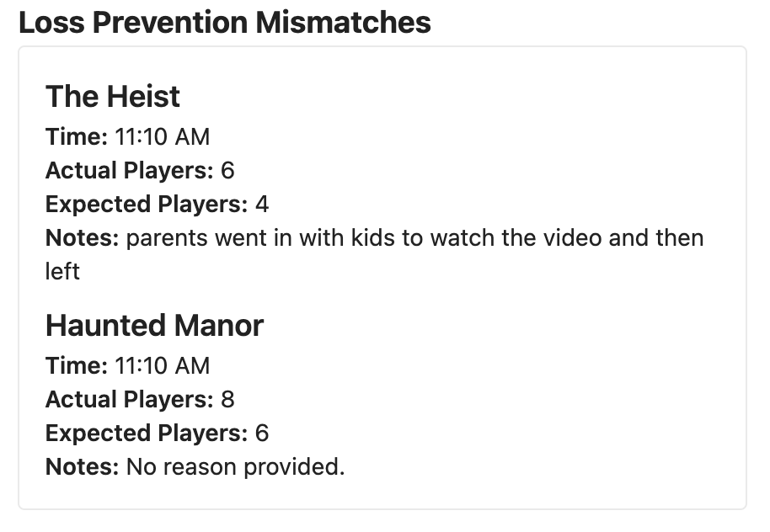The width and height of the screenshot is (770, 532).
Task: Click Haunted Manor actual players value 8
Action: 227,400
